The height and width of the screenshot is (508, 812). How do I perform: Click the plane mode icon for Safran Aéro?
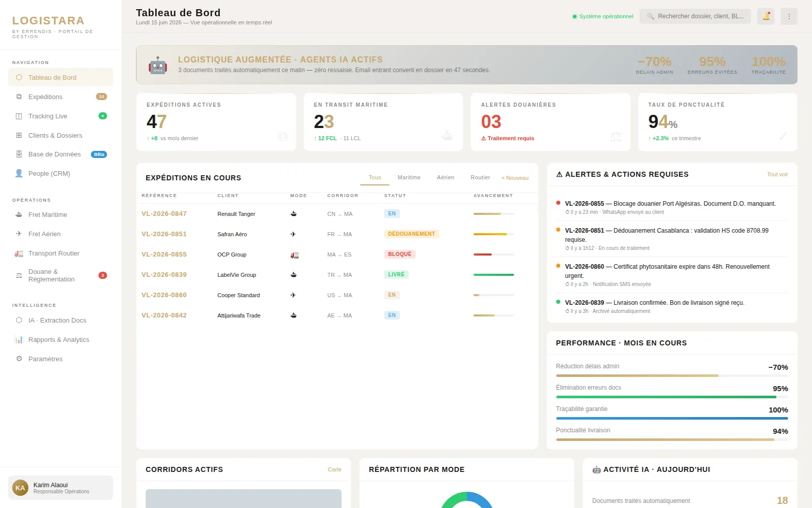(293, 234)
